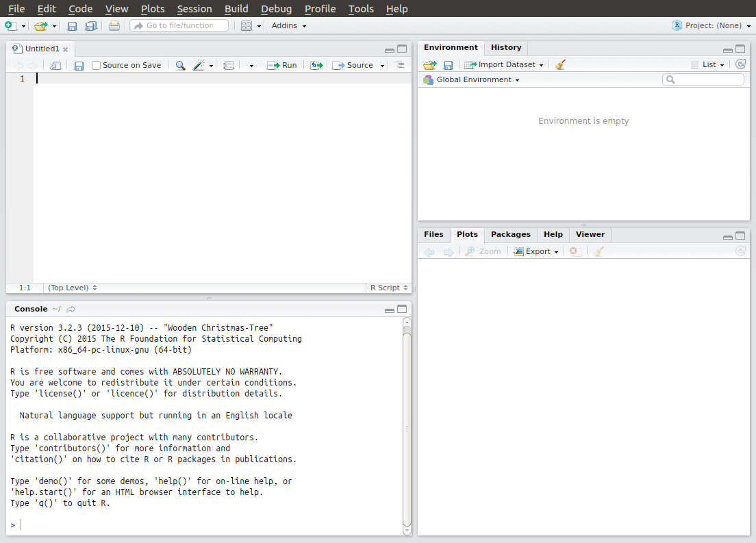Click the Zoom plot button
The height and width of the screenshot is (543, 756).
(x=483, y=251)
